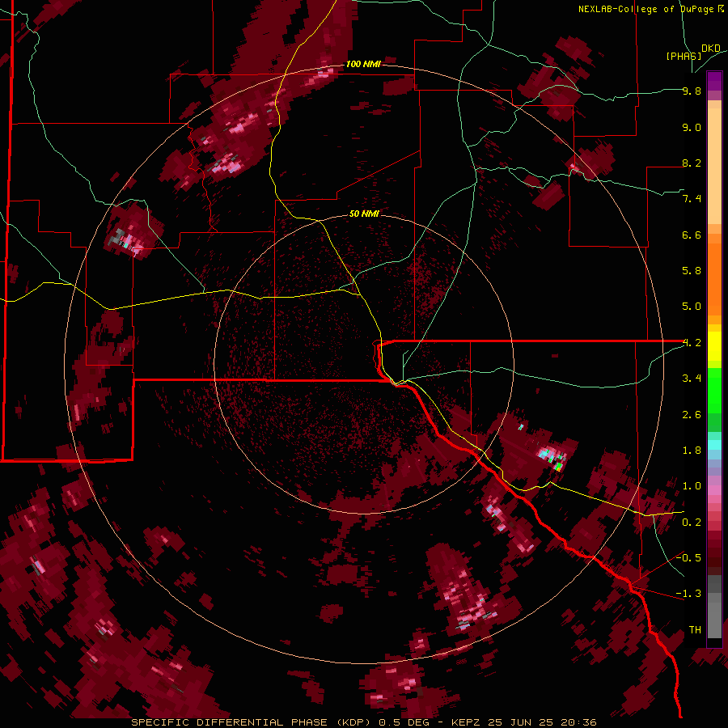
Task: Click the 7.4 scale value
Action: (x=692, y=199)
